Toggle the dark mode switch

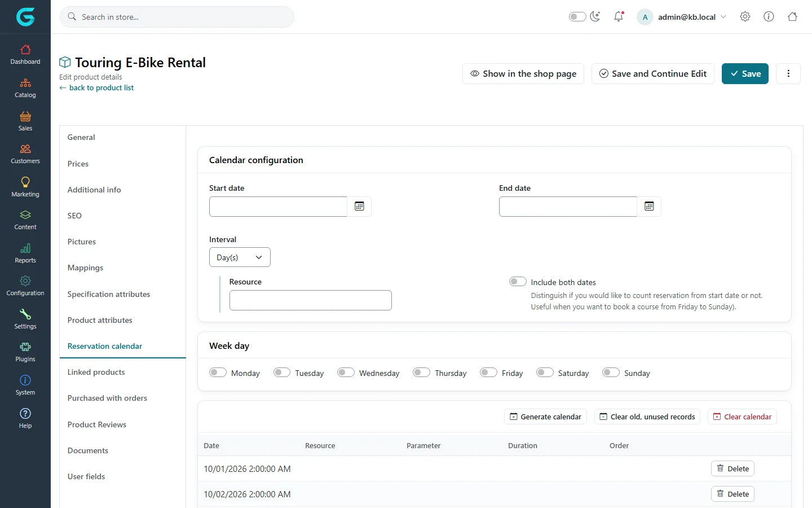pyautogui.click(x=577, y=17)
